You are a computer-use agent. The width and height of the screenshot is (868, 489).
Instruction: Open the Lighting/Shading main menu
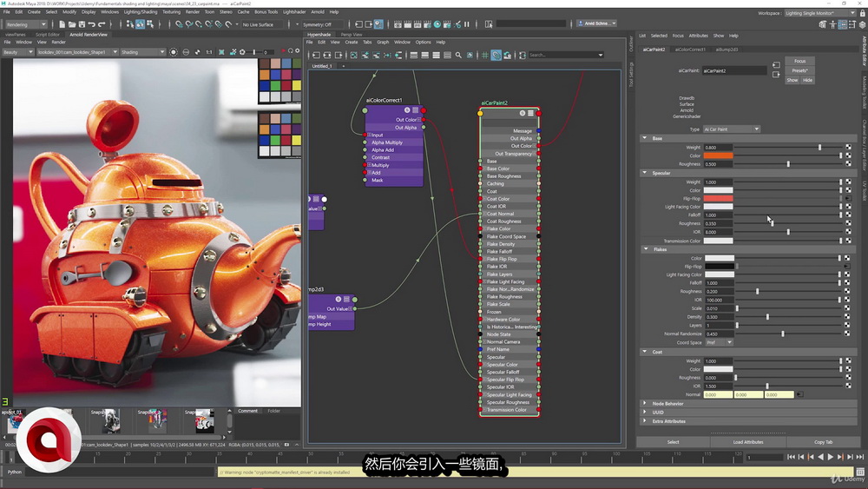[140, 11]
